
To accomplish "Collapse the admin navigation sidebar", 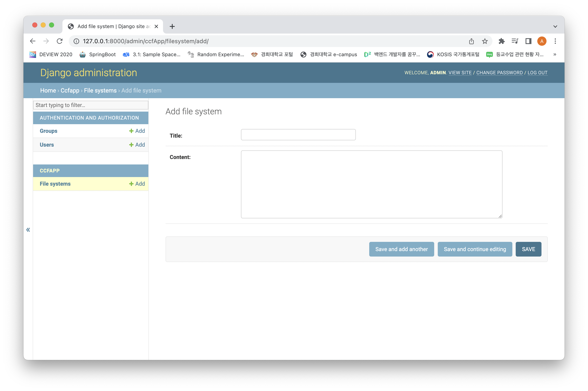I will coord(28,230).
